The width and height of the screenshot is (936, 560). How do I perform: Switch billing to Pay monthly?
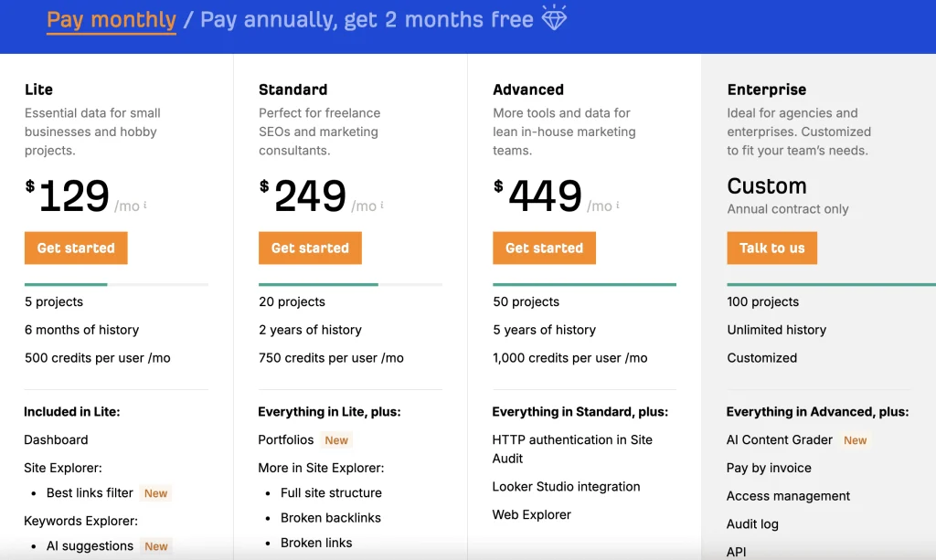[x=111, y=19]
